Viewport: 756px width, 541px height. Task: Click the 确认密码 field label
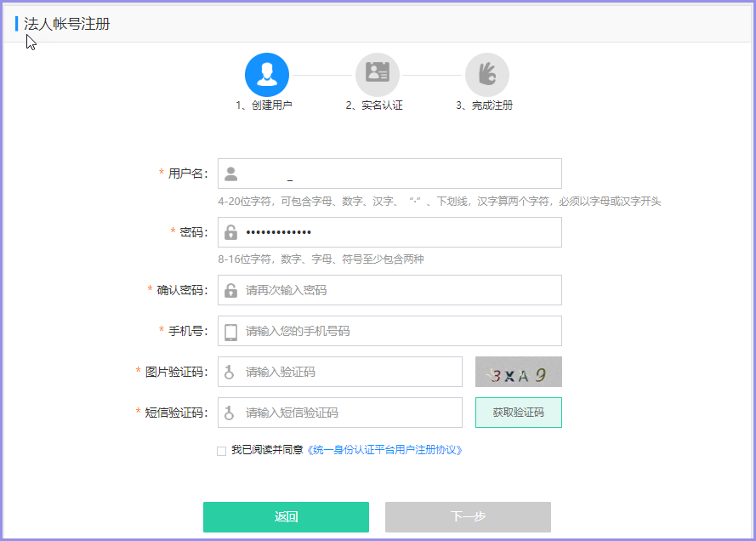click(182, 290)
